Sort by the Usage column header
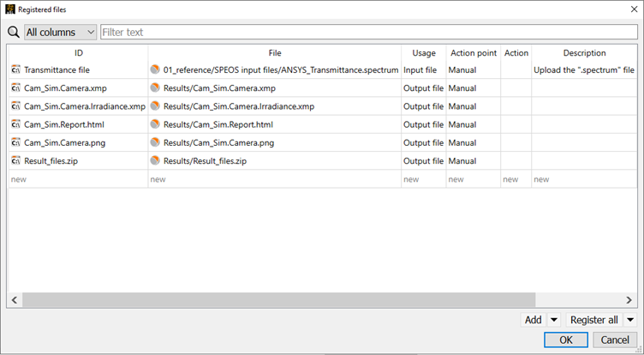Screen dimensions: 644x355 click(423, 52)
